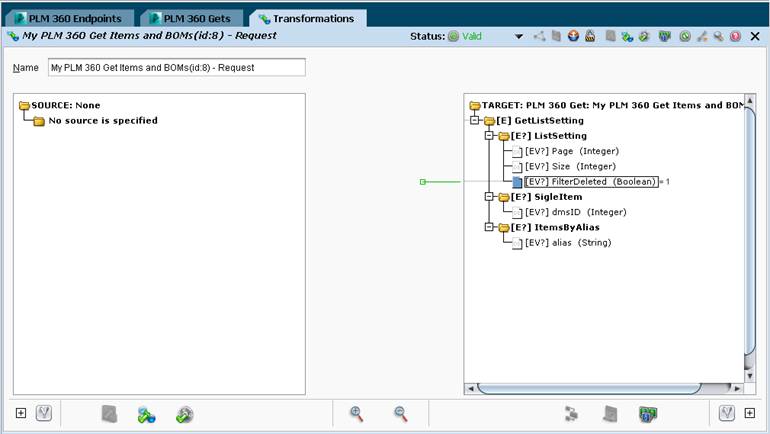Toggle target validation V button bottom right
This screenshot has width=770, height=434.
(727, 413)
